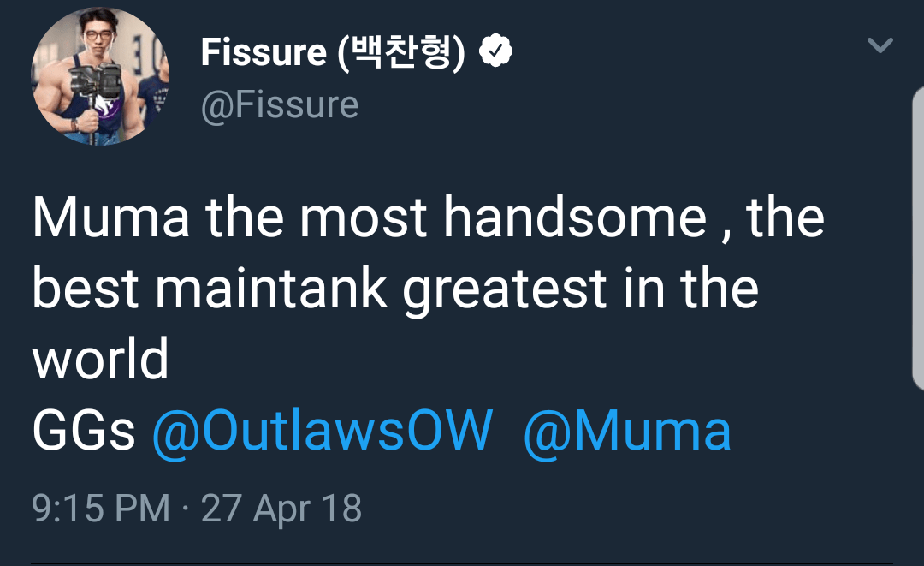Click the word "handsome" in the tweet
The width and height of the screenshot is (924, 566).
point(574,217)
